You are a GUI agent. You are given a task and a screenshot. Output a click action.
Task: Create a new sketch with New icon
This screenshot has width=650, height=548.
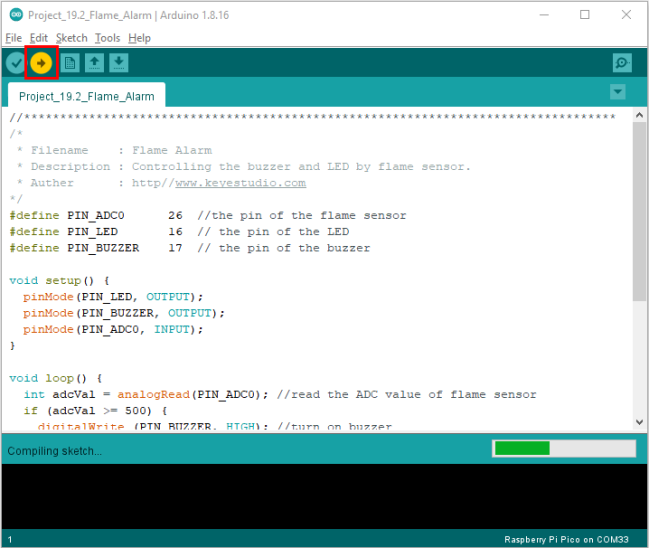pos(70,63)
